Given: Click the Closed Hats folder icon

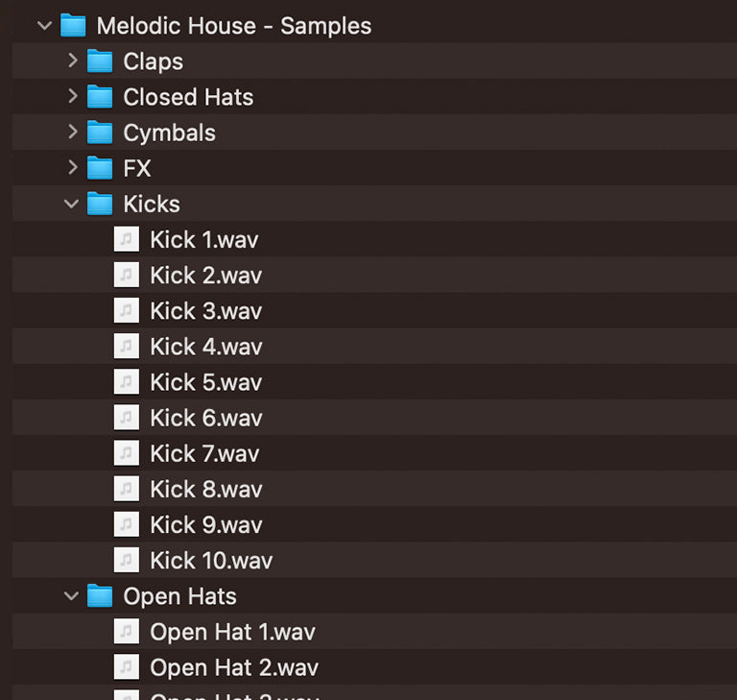Looking at the screenshot, I should click(100, 97).
